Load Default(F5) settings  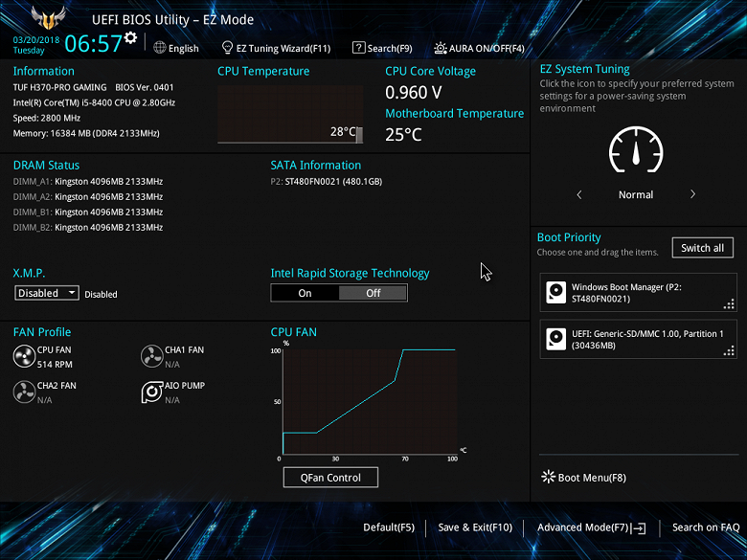point(389,527)
